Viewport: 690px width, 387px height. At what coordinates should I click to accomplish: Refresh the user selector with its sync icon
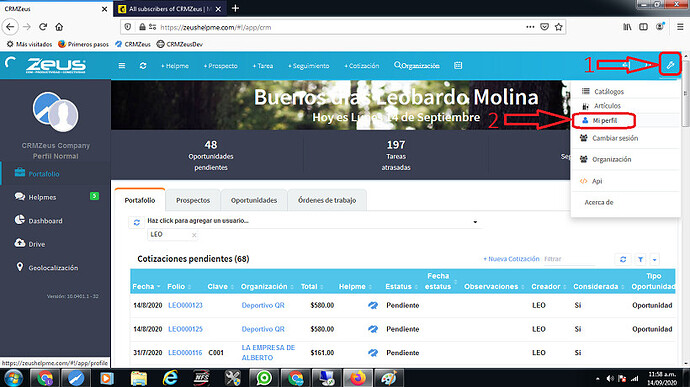pos(137,222)
